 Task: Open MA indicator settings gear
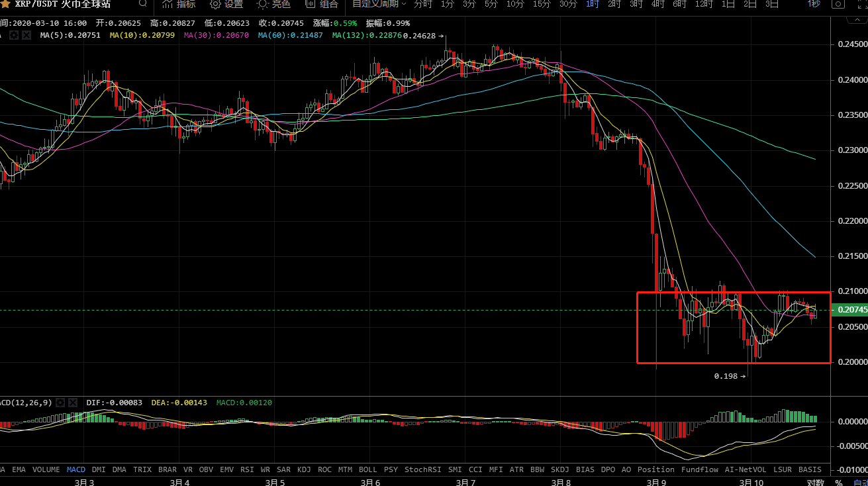point(15,34)
